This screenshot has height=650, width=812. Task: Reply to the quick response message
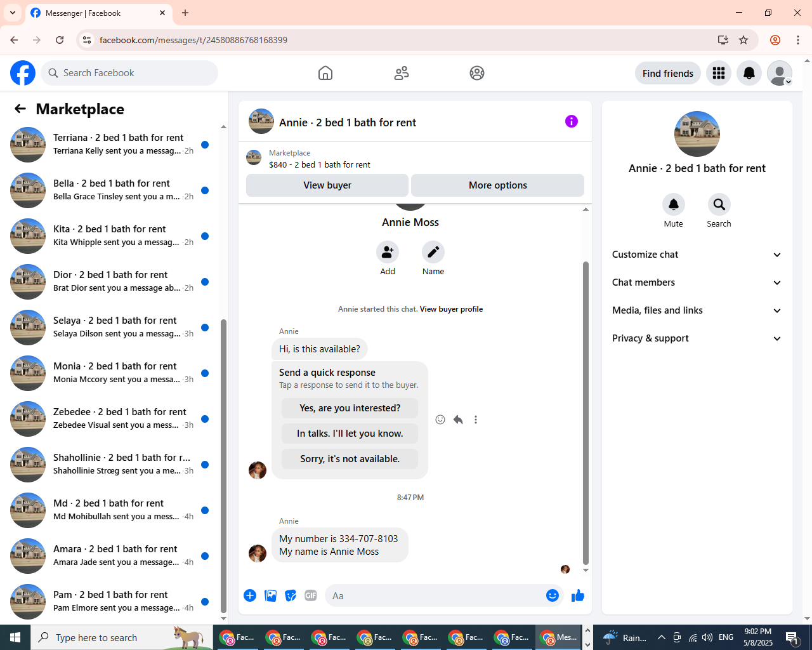(x=458, y=420)
